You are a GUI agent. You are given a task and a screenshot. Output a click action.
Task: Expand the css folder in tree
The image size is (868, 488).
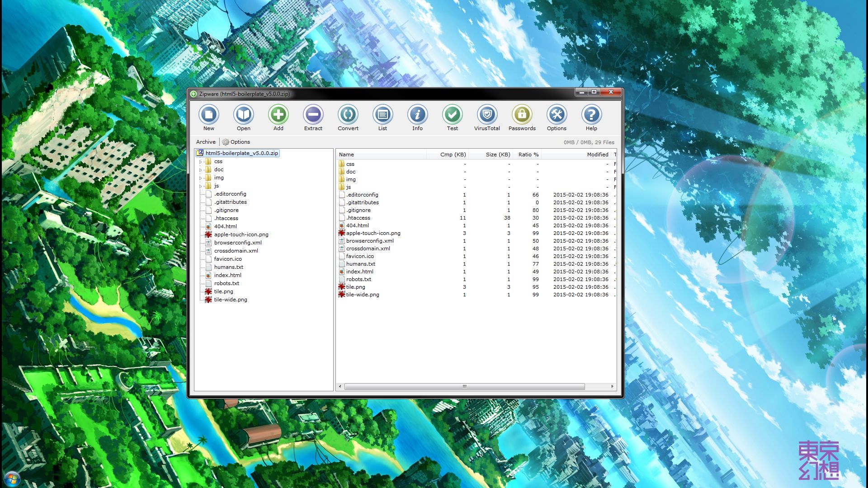[x=201, y=162]
